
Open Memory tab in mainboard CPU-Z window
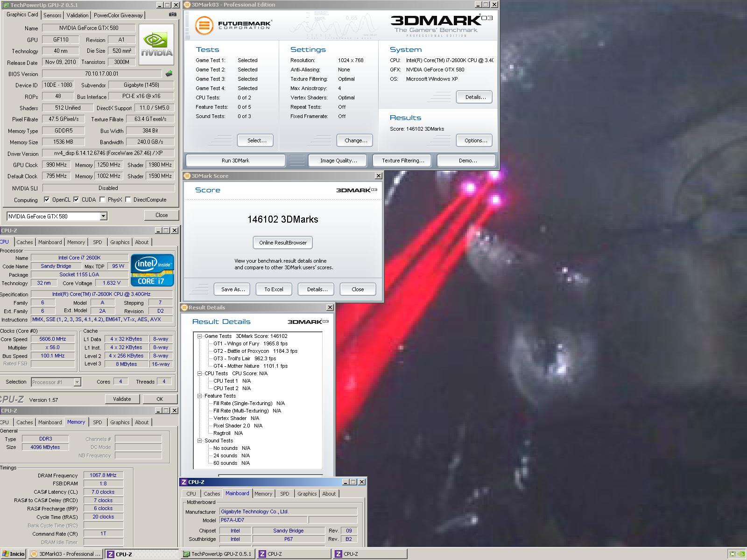[263, 494]
